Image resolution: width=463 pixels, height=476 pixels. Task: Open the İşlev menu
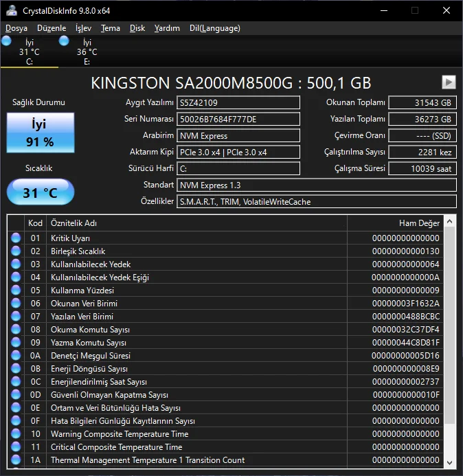click(84, 28)
